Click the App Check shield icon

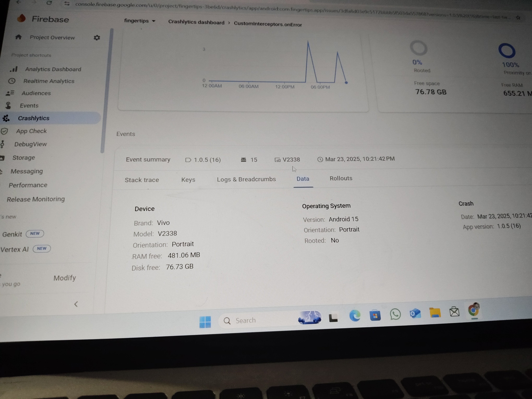coord(4,131)
